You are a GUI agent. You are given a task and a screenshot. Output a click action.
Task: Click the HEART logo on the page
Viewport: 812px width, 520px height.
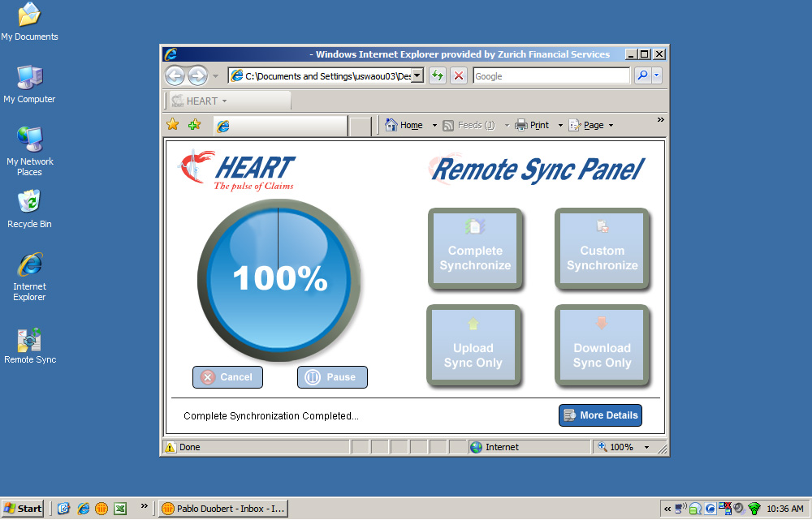pos(237,170)
